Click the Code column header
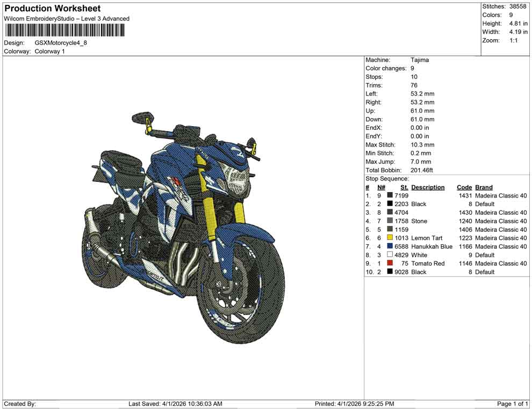This screenshot has height=409, width=532. (464, 187)
